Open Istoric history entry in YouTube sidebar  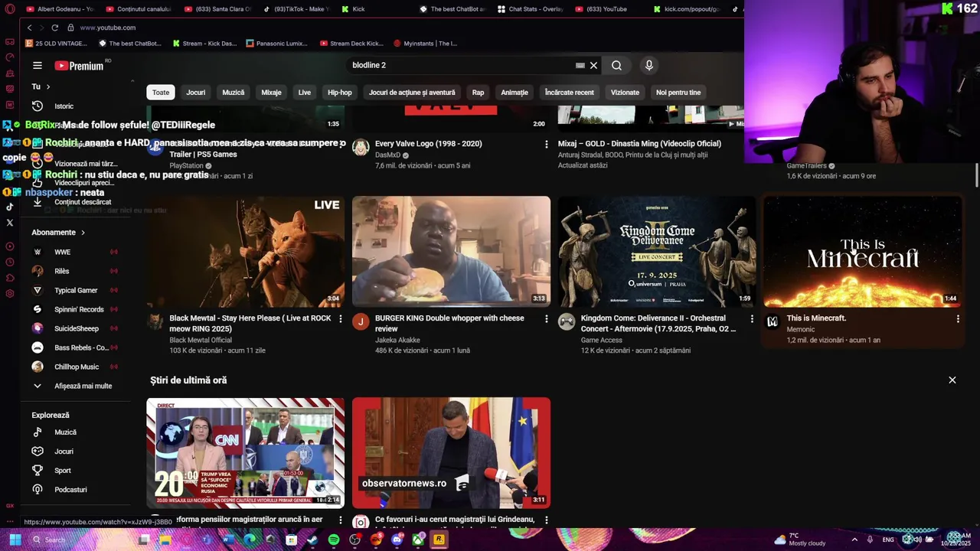coord(75,106)
